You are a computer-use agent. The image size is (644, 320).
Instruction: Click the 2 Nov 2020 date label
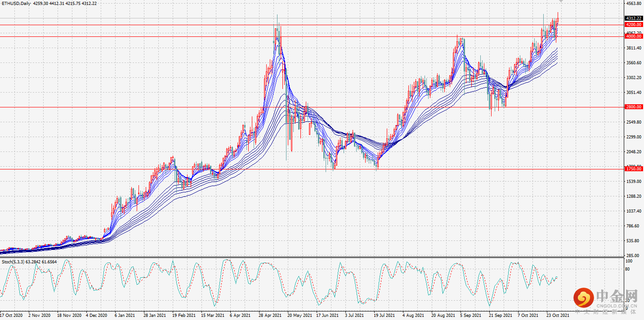39,316
